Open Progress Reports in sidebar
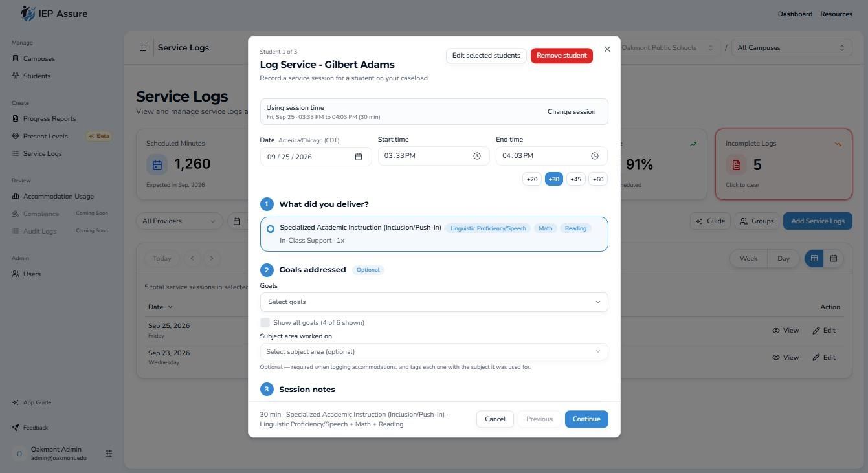Image resolution: width=868 pixels, height=473 pixels. (49, 119)
